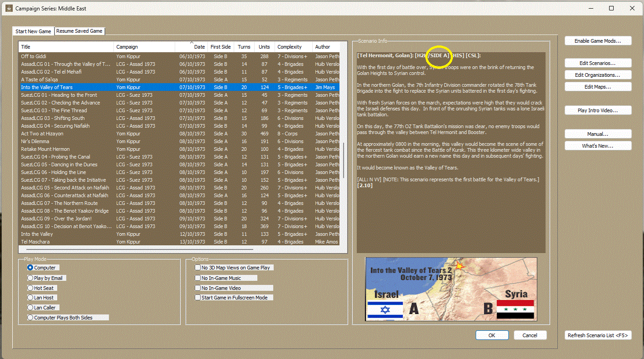Choose 'AssadLCG 06 - Counterattack at Nafakh'

179,195
